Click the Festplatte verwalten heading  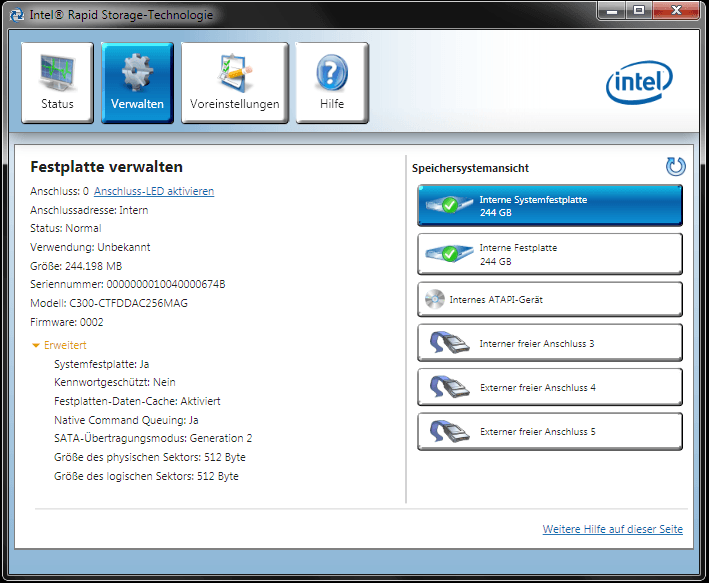(x=107, y=167)
